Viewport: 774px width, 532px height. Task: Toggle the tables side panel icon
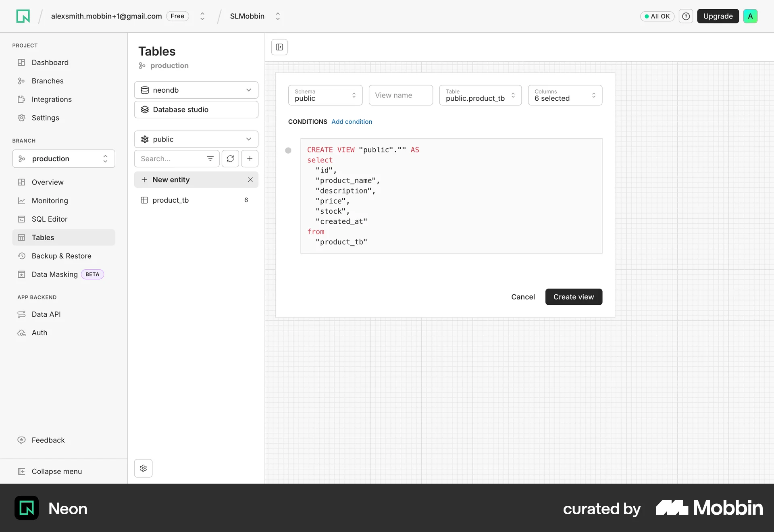click(x=279, y=47)
